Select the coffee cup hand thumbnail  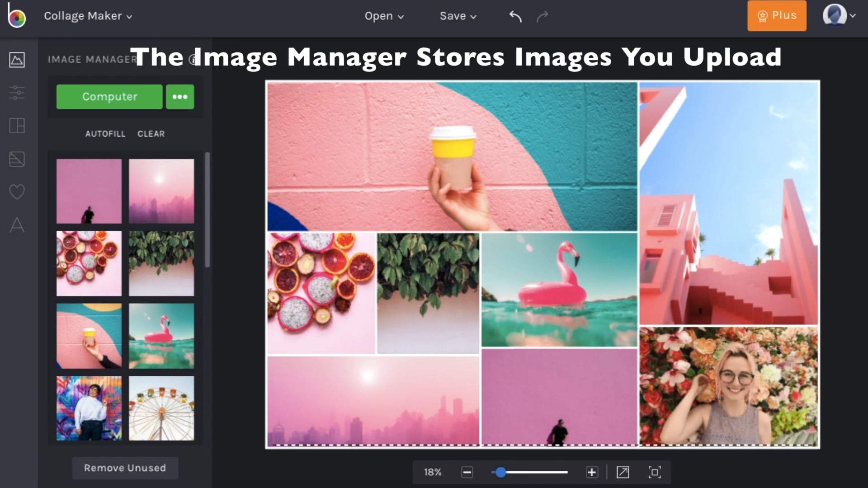pos(89,336)
